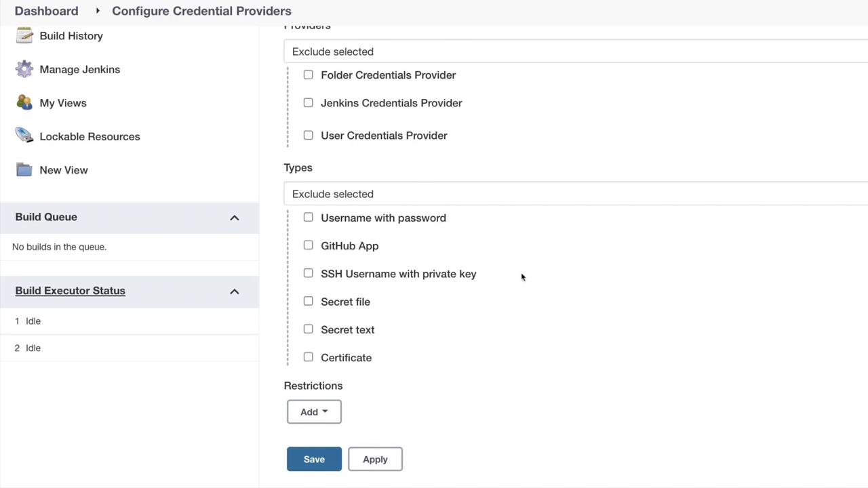Viewport: 868px width, 488px height.
Task: Open the Build Executor Status link
Action: 70,291
